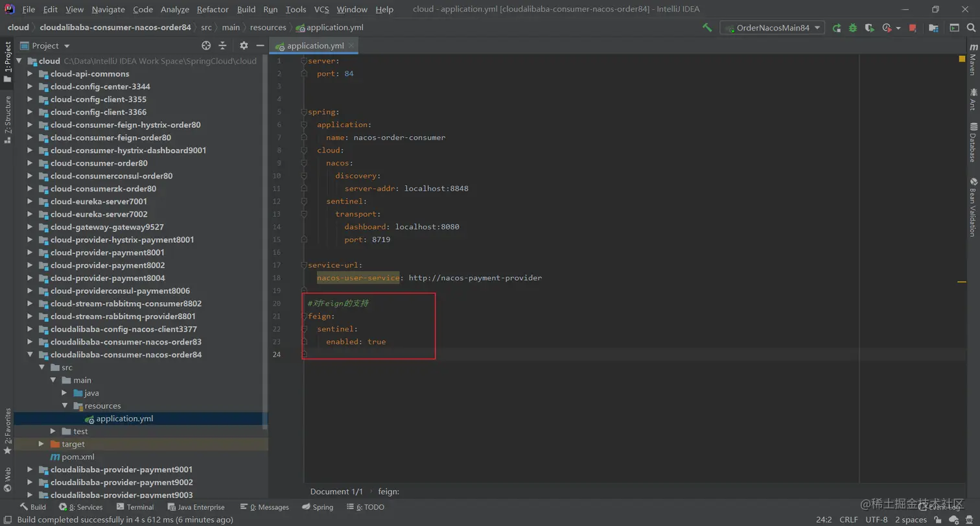The image size is (980, 526).
Task: Click the Run with Coverage shield icon
Action: tap(870, 28)
